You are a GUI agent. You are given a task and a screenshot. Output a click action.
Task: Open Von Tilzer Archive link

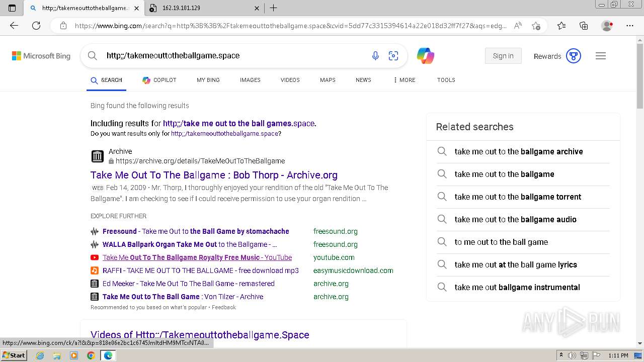(x=183, y=297)
